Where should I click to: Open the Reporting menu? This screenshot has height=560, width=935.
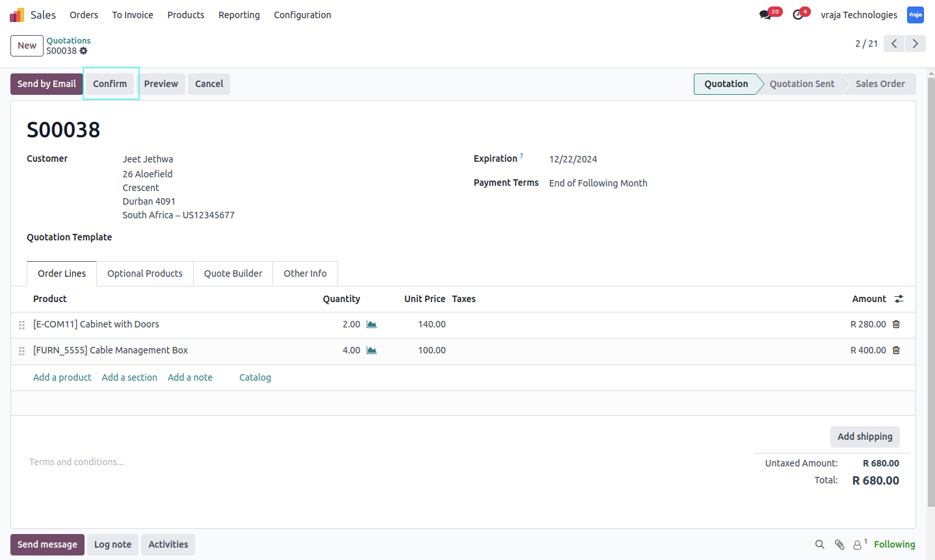click(239, 15)
